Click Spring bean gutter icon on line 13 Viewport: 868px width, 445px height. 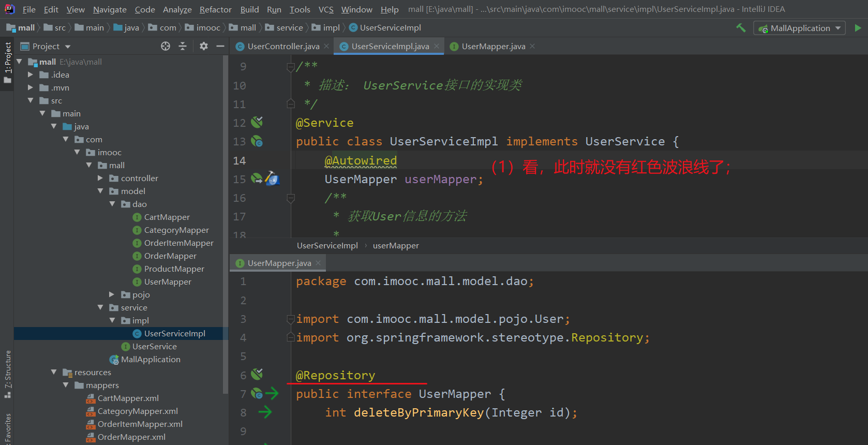coord(257,141)
